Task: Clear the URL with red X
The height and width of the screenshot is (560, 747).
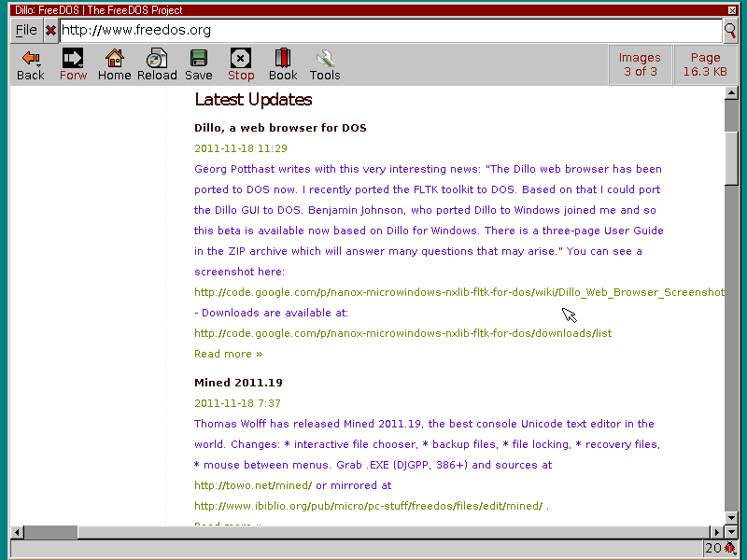Action: (x=51, y=31)
